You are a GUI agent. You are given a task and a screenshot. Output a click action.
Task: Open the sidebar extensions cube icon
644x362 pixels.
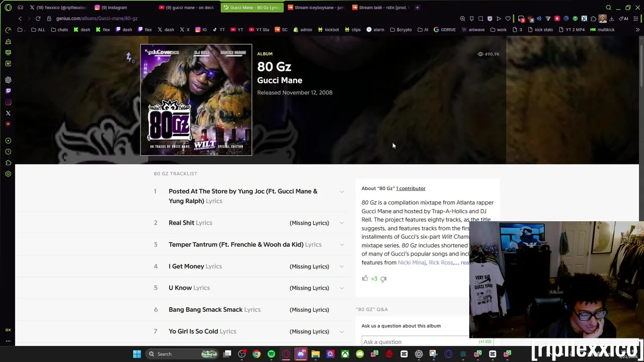tap(8, 163)
